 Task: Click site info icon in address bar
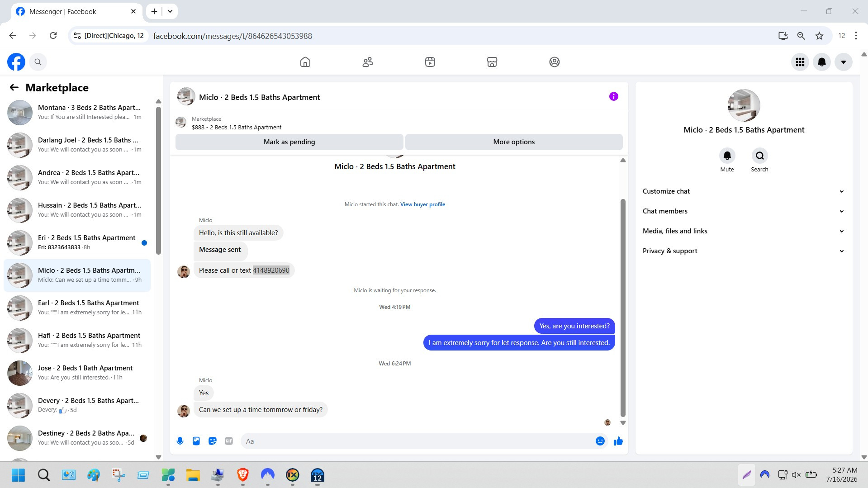tap(77, 36)
